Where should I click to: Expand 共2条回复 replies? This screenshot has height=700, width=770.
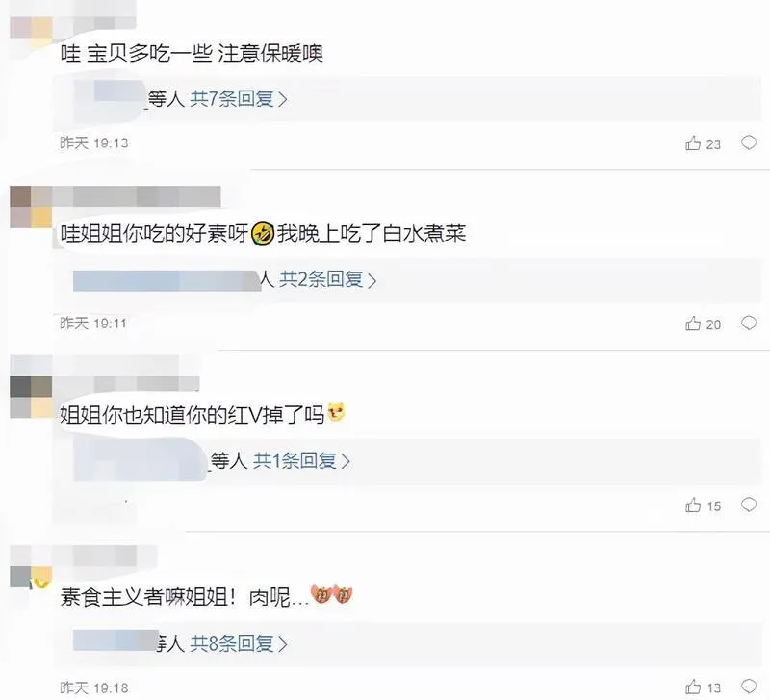(x=328, y=280)
